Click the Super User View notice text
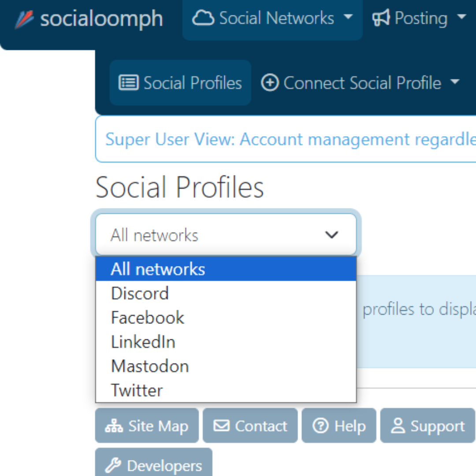The width and height of the screenshot is (476, 476). pos(290,139)
